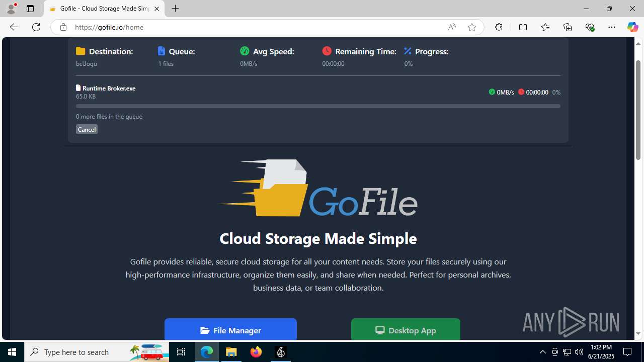Click the "1 files" queue value

(x=166, y=64)
